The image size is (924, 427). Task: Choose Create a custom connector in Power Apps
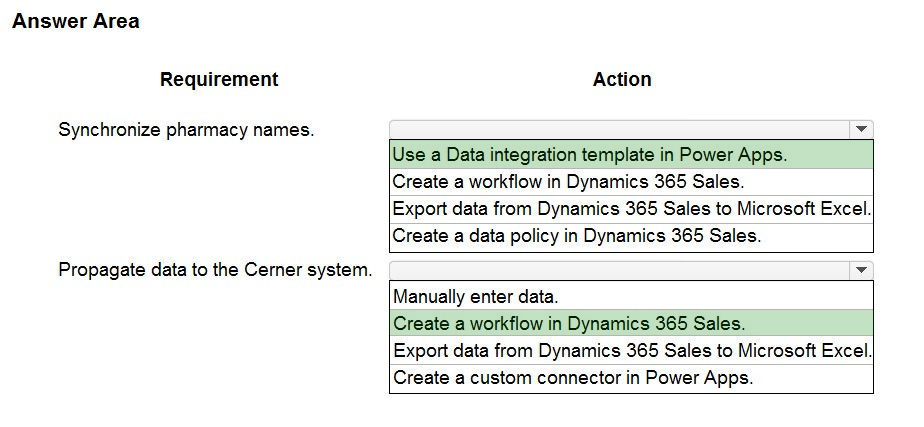[x=631, y=378]
